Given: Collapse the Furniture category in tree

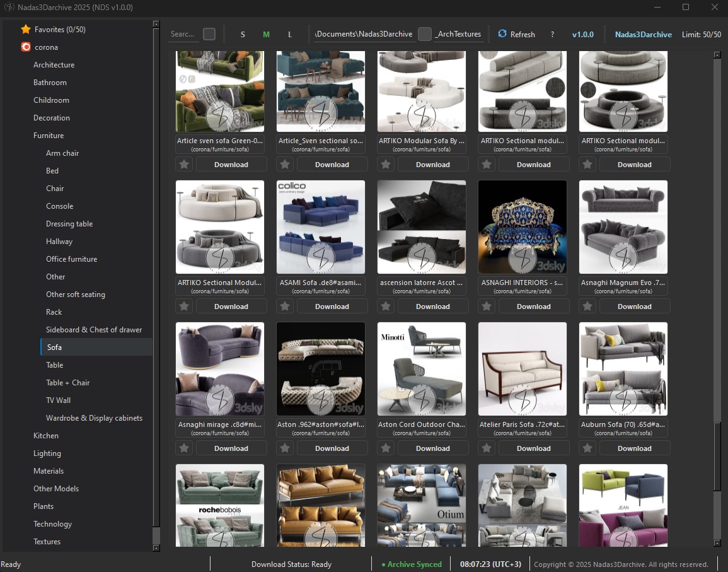Looking at the screenshot, I should point(49,136).
